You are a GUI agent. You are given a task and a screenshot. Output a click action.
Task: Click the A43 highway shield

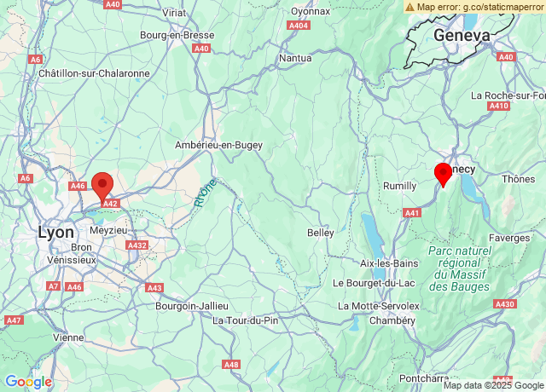click(x=154, y=288)
